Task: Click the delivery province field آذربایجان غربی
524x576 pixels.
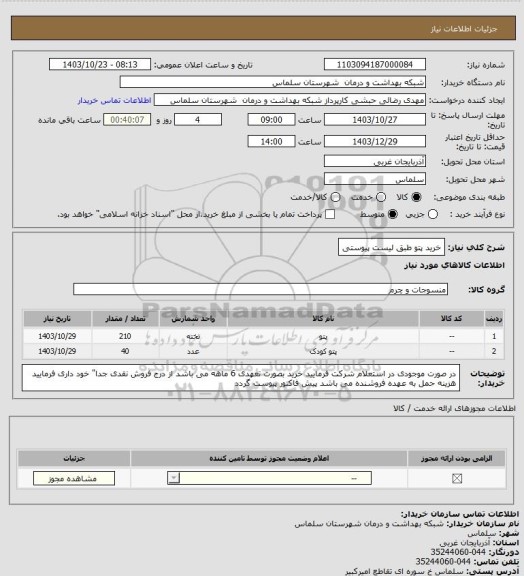Action: click(x=375, y=161)
